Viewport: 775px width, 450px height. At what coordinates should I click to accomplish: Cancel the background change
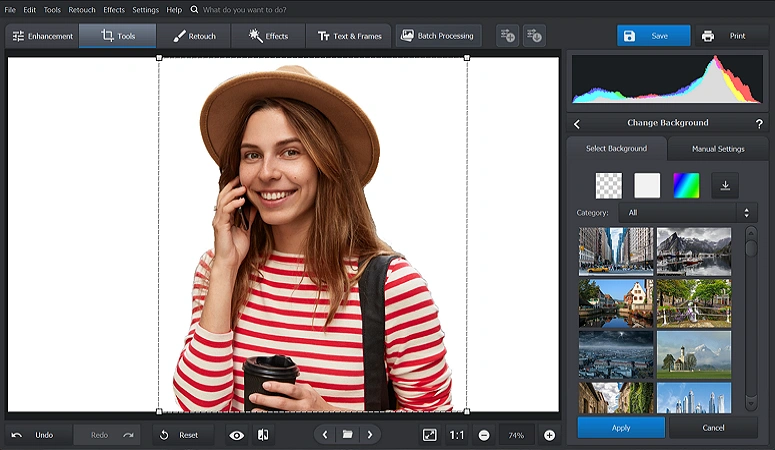(x=713, y=428)
